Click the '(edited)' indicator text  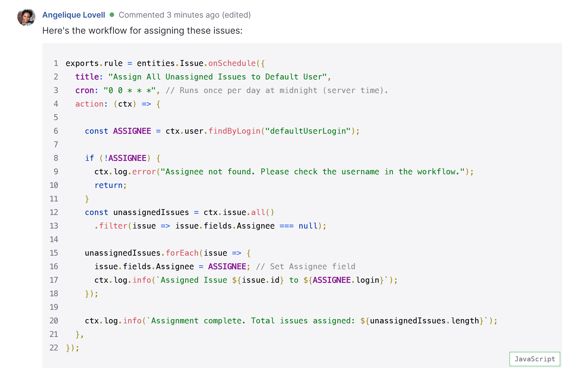click(x=236, y=15)
